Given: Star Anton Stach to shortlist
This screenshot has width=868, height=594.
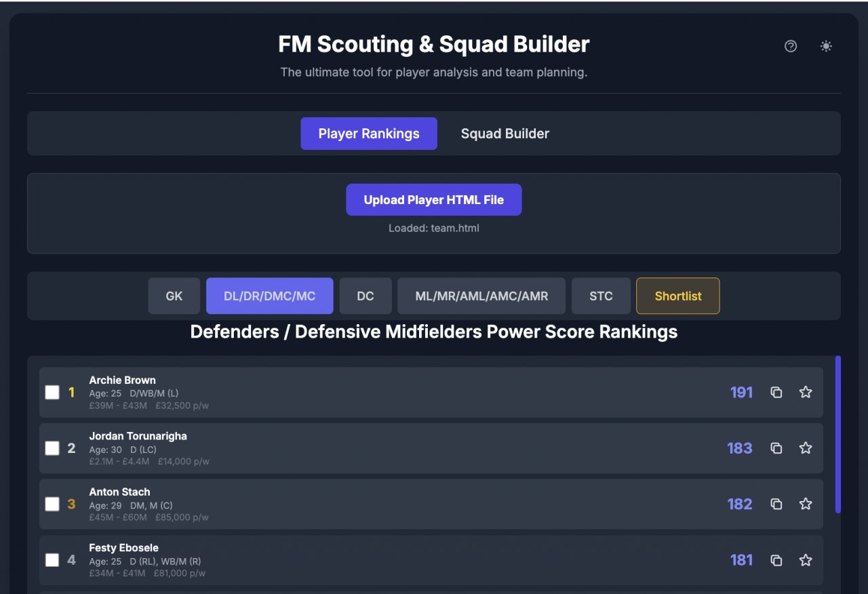Looking at the screenshot, I should [806, 504].
